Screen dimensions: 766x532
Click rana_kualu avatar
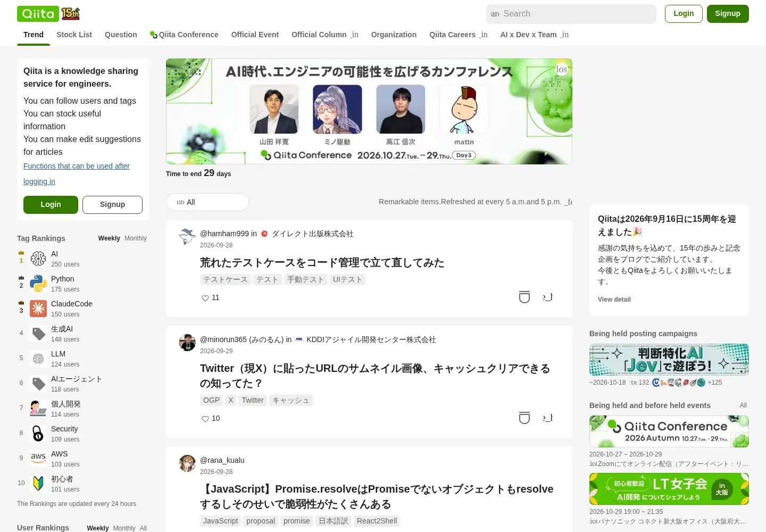187,463
